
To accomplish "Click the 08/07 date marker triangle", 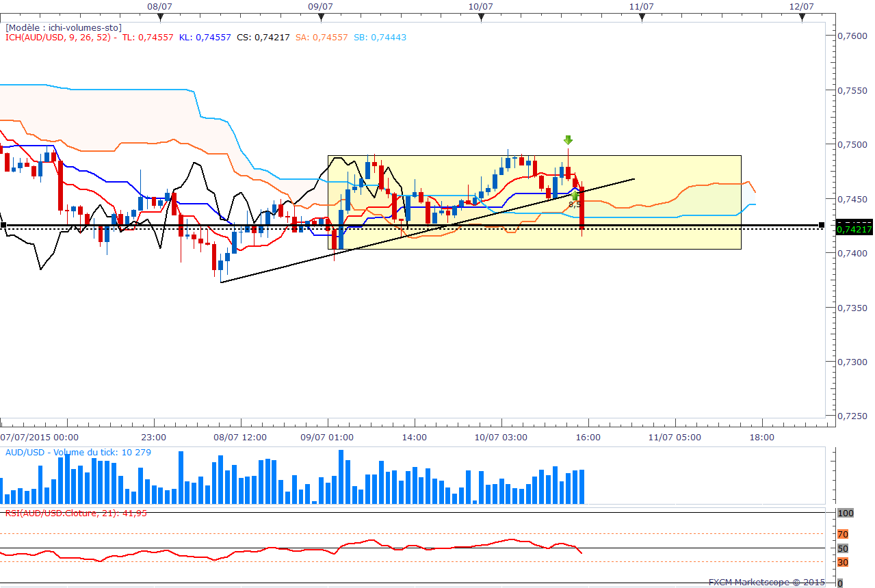I will 159,18.
